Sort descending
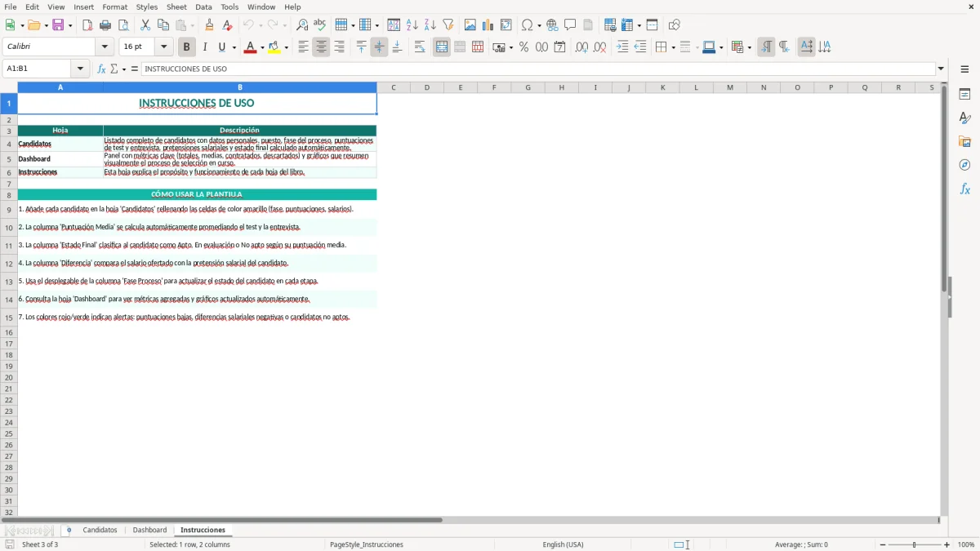Screen dimensions: 980x551 [x=430, y=25]
